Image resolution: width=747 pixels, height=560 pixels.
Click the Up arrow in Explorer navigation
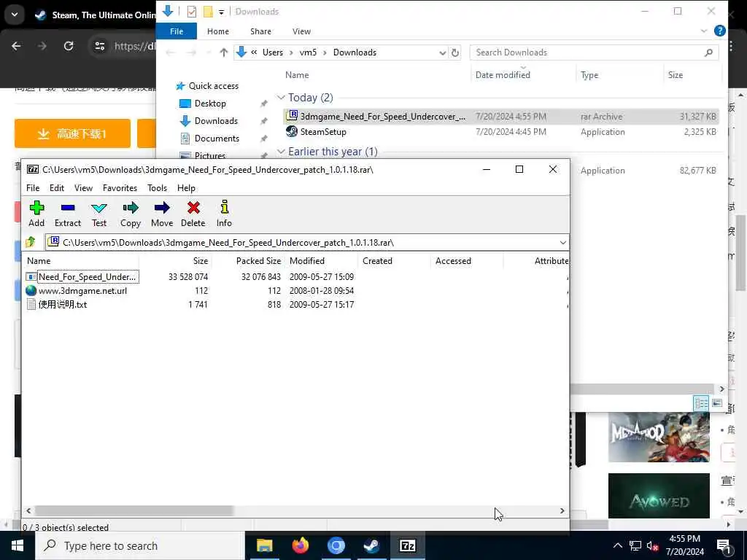[223, 52]
